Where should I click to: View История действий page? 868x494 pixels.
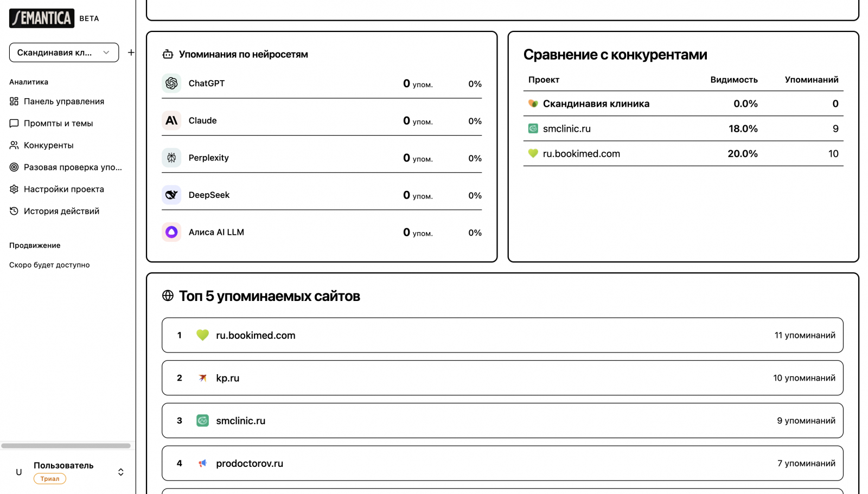pyautogui.click(x=61, y=211)
